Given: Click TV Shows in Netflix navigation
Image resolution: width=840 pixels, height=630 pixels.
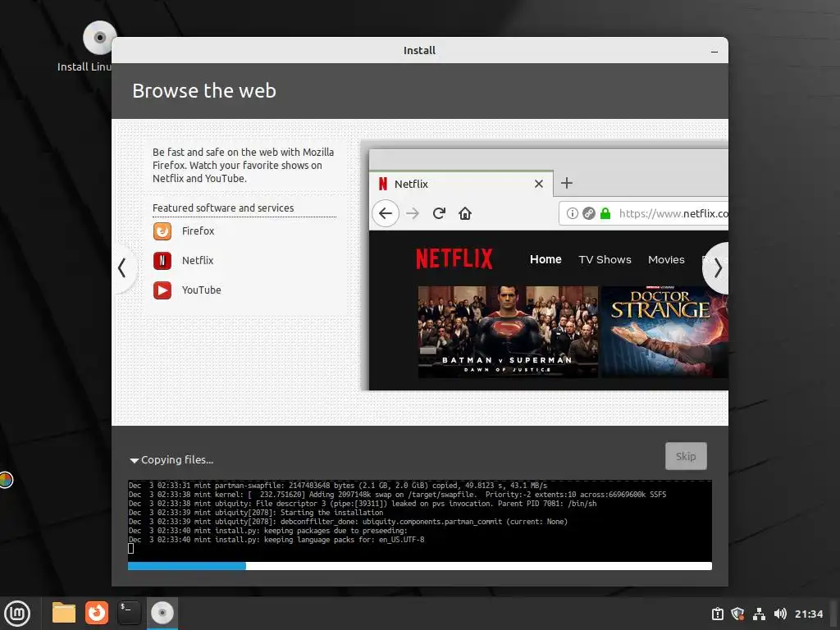Looking at the screenshot, I should point(605,260).
